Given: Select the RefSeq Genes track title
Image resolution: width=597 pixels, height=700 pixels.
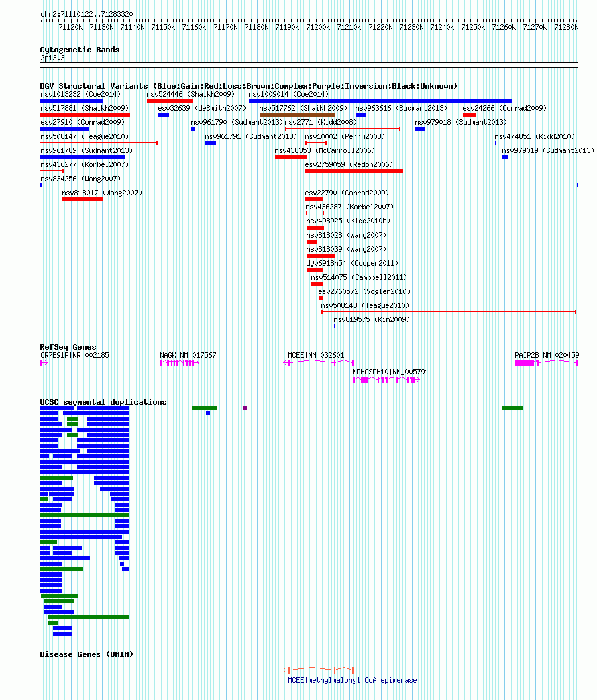Looking at the screenshot, I should (68, 347).
